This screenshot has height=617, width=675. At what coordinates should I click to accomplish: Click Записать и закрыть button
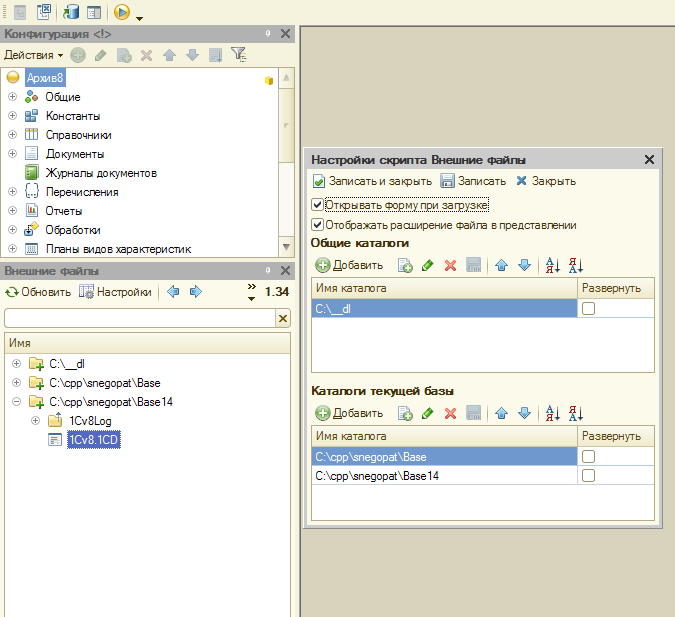click(372, 181)
